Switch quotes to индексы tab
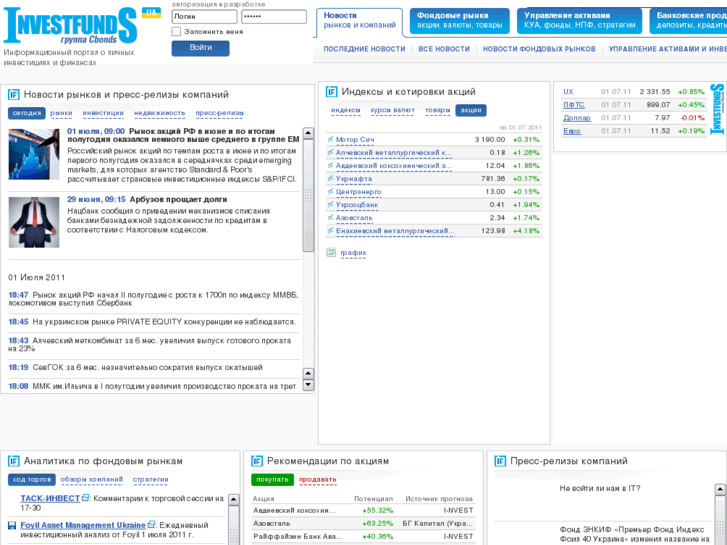Viewport: 727px width, 545px height. click(x=345, y=110)
